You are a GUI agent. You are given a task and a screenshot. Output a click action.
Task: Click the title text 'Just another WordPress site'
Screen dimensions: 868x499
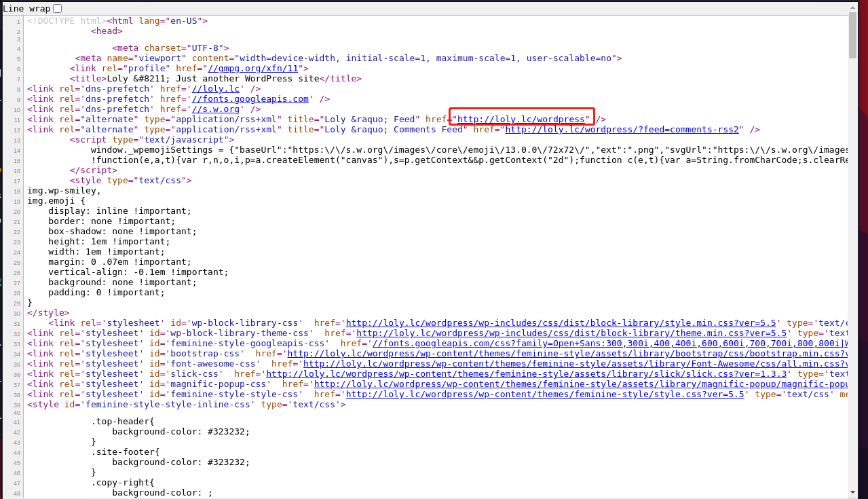click(248, 79)
